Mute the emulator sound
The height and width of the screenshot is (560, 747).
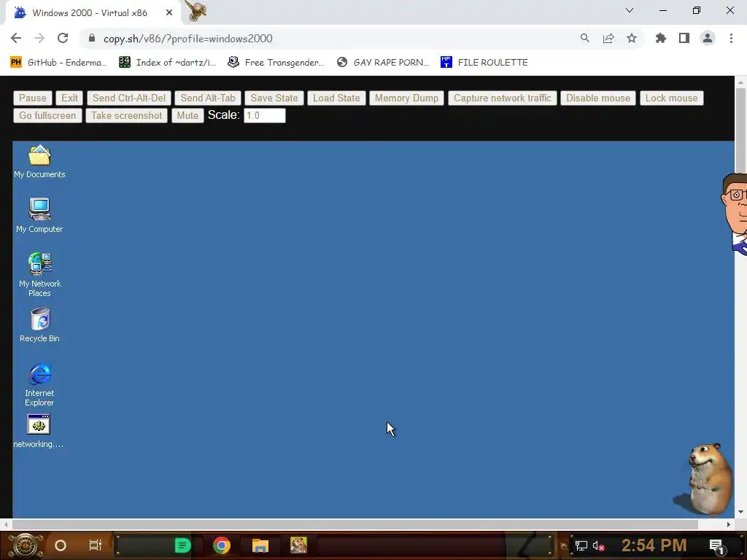[187, 116]
